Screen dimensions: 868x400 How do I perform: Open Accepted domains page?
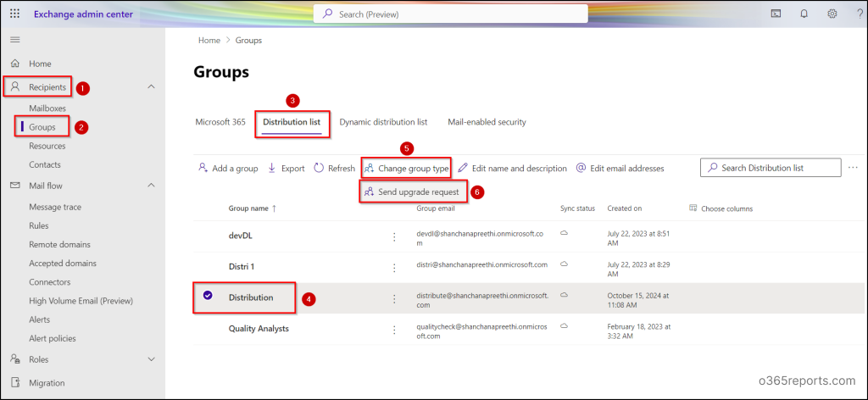click(63, 264)
